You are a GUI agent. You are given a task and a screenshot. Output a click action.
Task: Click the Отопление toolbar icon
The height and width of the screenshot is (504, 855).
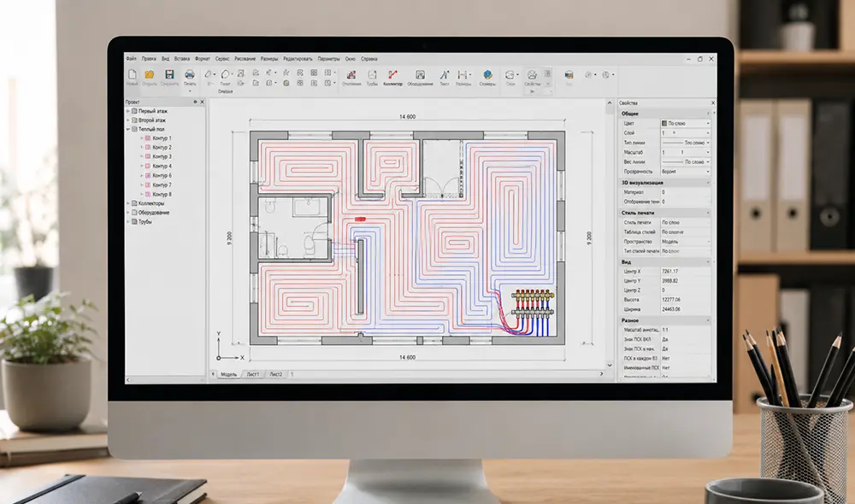[351, 78]
